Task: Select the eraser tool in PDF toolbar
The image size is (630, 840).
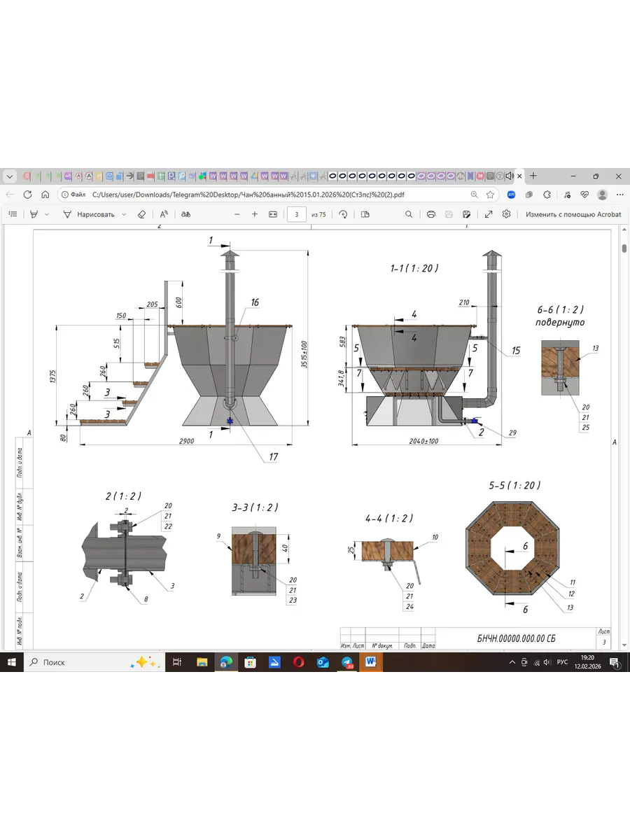Action: [x=141, y=214]
